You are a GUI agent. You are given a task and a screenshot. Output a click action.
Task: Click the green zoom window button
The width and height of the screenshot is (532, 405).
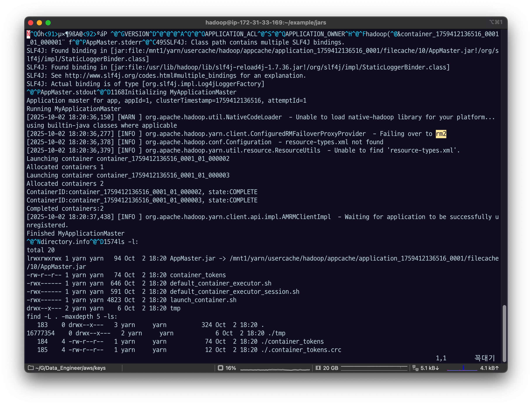pos(48,23)
